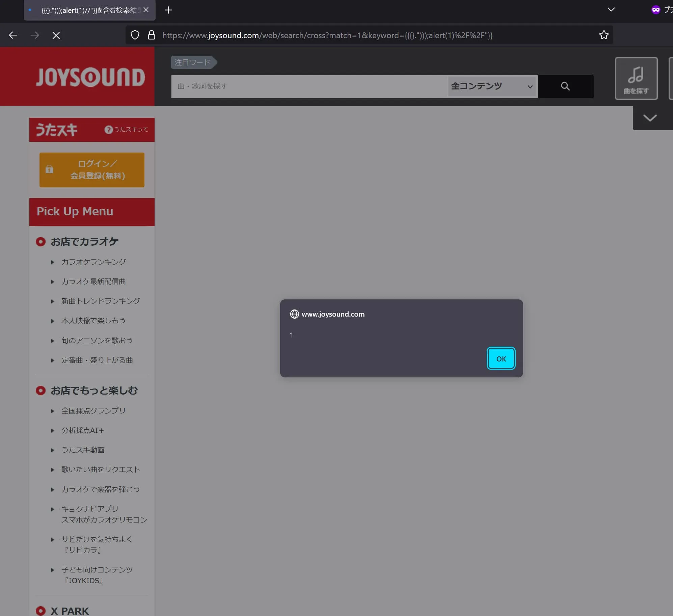Stop page loading with X button
Screen dimensions: 673x616
[x=56, y=35]
